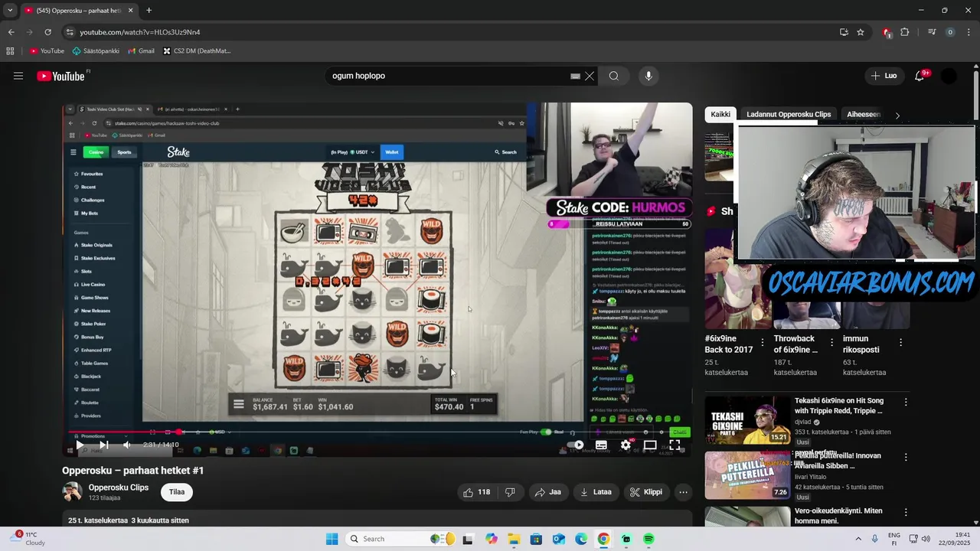The height and width of the screenshot is (551, 980).
Task: Open more actions menu below the video
Action: [x=684, y=492]
